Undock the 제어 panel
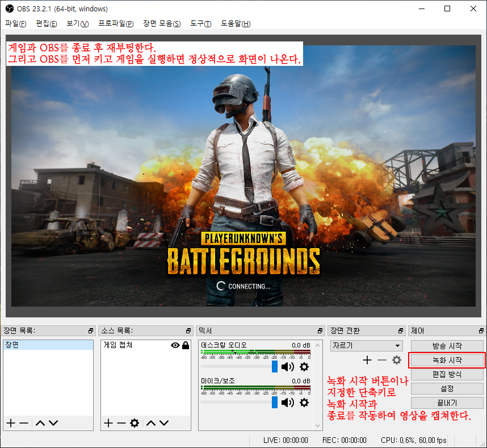The width and height of the screenshot is (487, 448). [481, 331]
